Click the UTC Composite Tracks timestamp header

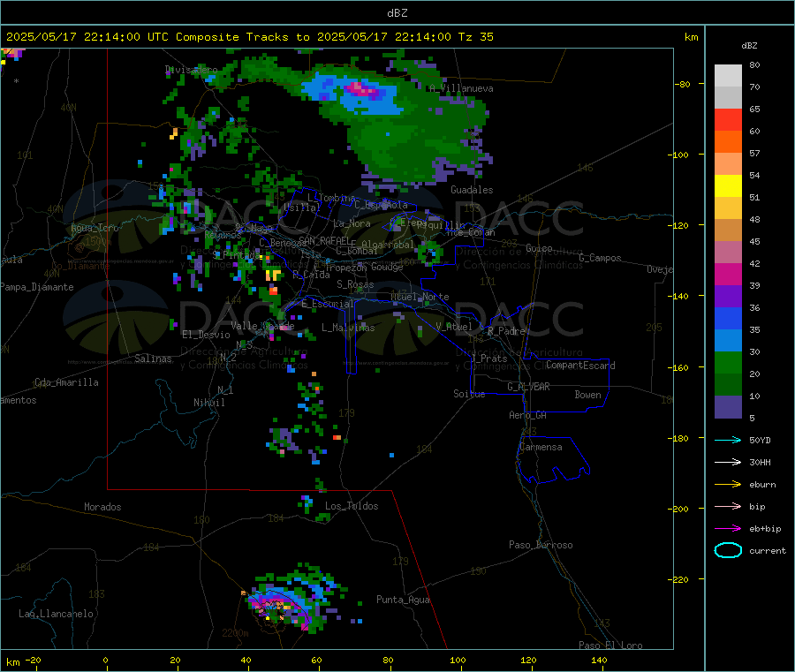tap(250, 37)
